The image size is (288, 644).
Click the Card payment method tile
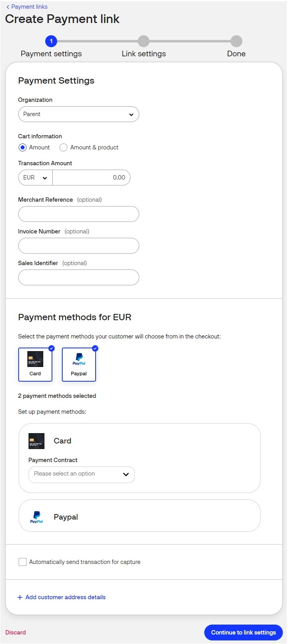(35, 364)
